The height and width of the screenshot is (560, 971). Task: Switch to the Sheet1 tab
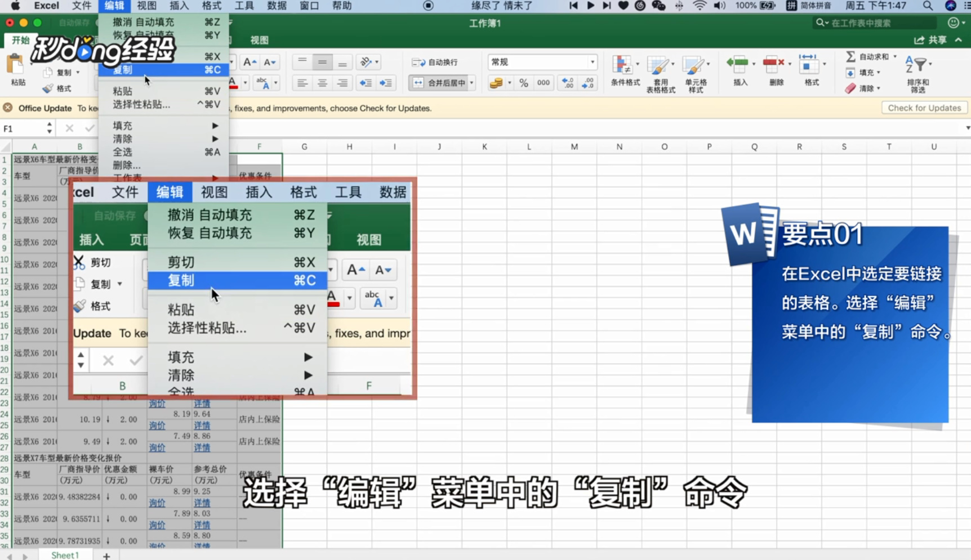(65, 555)
